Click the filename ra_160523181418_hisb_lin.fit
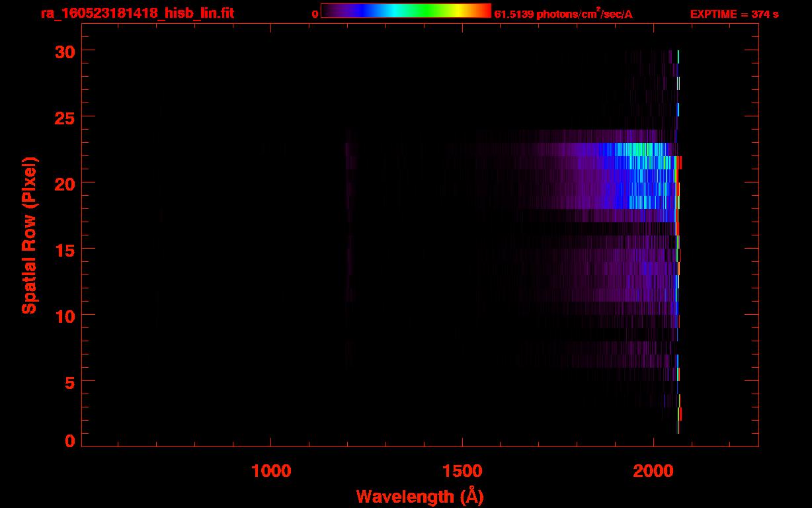 click(137, 13)
